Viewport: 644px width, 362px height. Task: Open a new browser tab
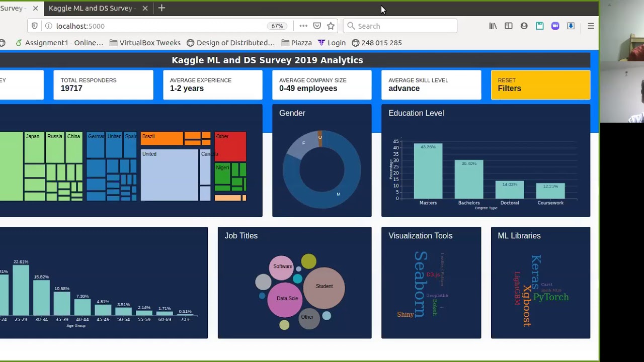[x=162, y=8]
